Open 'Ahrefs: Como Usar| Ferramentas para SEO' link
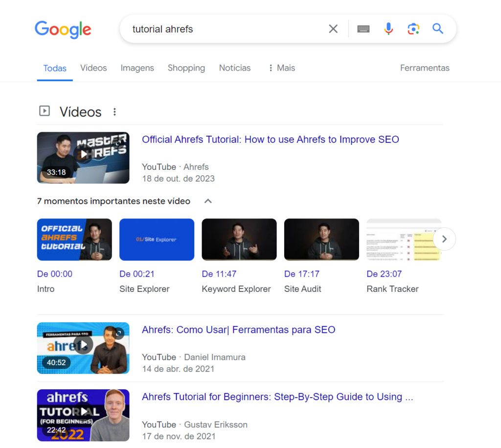 click(x=238, y=330)
